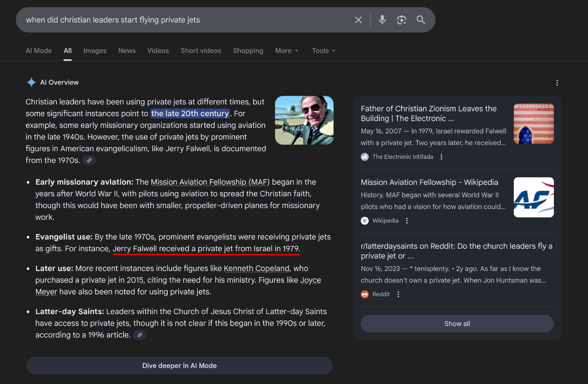Image resolution: width=588 pixels, height=384 pixels.
Task: Click the 'Early missionary aviation:' bullet heading
Action: [84, 182]
